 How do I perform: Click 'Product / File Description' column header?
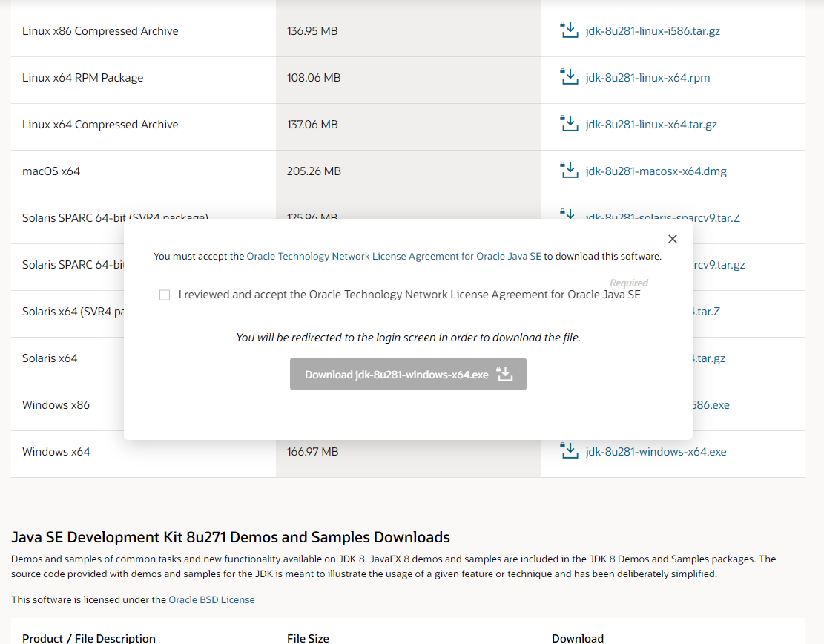tap(89, 638)
